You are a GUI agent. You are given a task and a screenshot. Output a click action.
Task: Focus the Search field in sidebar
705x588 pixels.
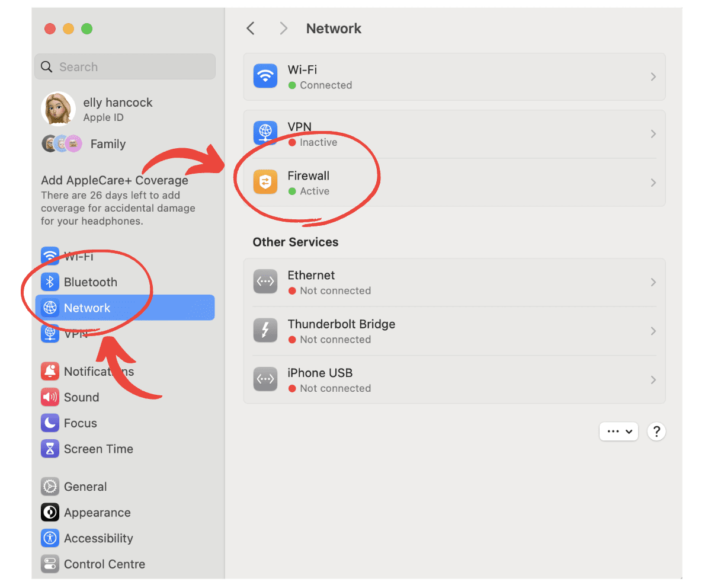click(x=125, y=66)
